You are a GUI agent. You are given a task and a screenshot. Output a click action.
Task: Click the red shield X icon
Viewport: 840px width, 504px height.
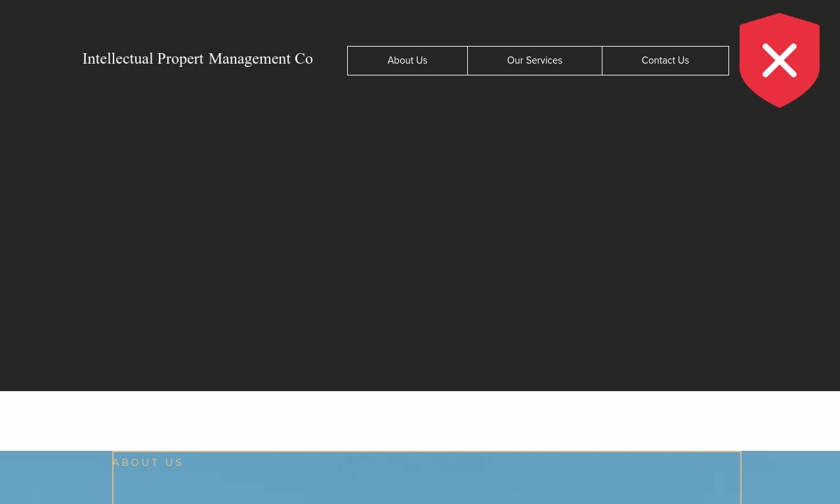780,60
